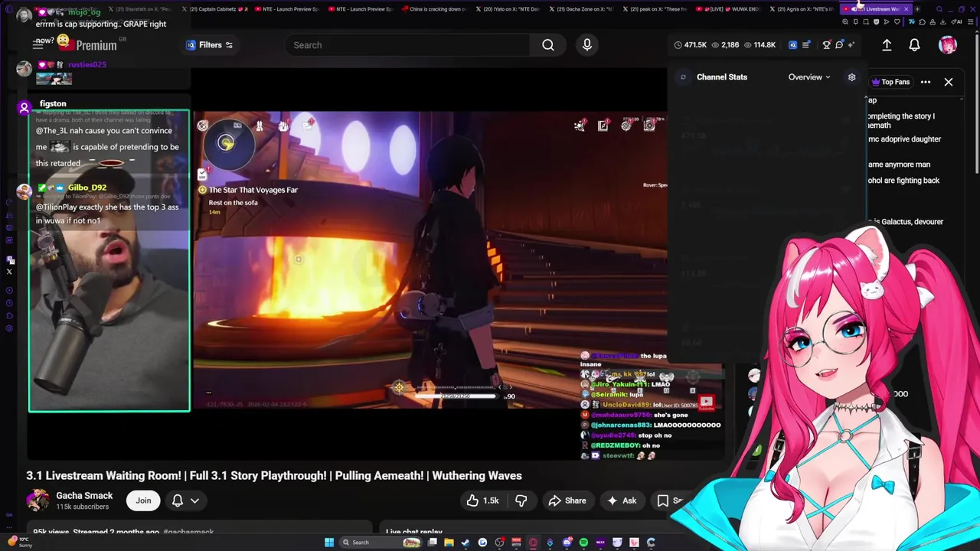Toggle the channel notification bell
The width and height of the screenshot is (980, 551).
coord(178,500)
